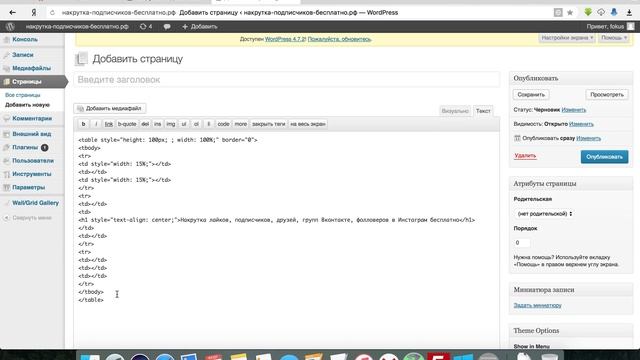Focus the Введите заголовок title field
Screen dimensions: 640x360
(287, 80)
